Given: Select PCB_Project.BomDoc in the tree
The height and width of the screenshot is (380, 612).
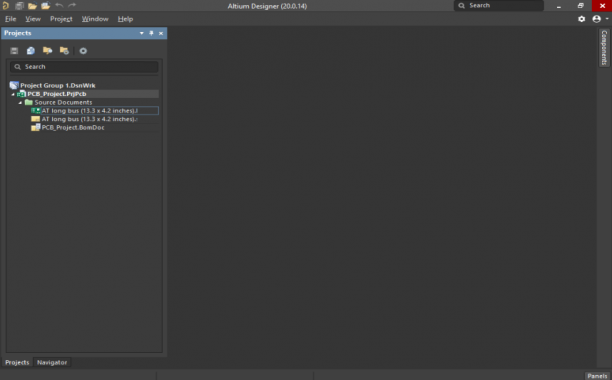Looking at the screenshot, I should [x=73, y=128].
